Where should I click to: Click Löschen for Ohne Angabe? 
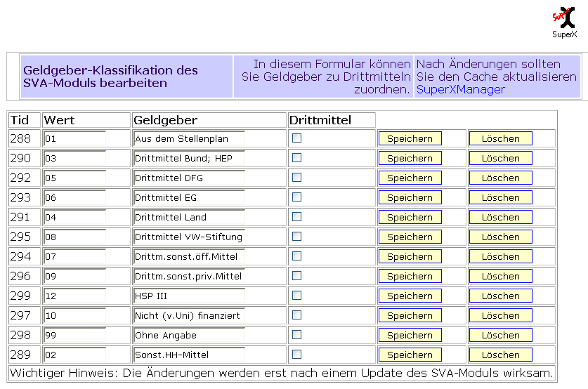(501, 336)
